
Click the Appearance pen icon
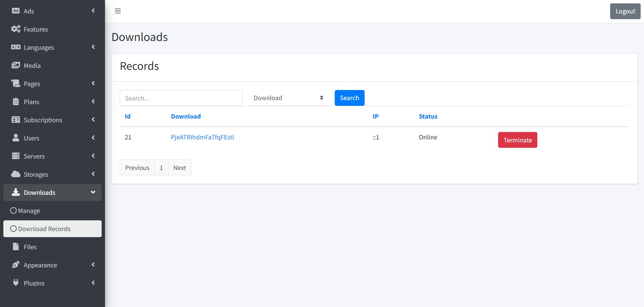point(16,265)
